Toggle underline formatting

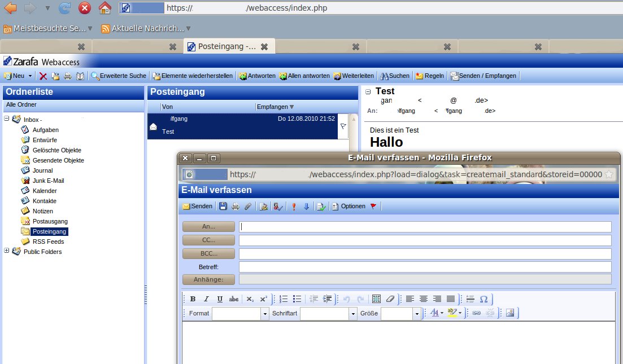tap(220, 299)
